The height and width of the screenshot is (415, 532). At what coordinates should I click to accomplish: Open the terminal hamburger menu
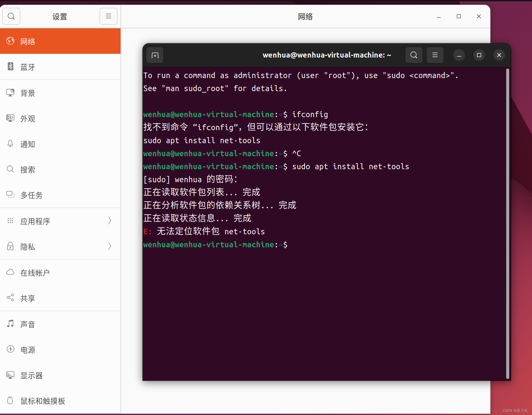pos(435,55)
